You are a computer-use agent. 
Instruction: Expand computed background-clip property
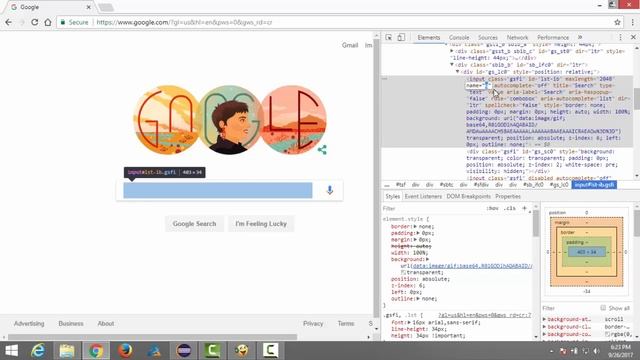point(544,327)
